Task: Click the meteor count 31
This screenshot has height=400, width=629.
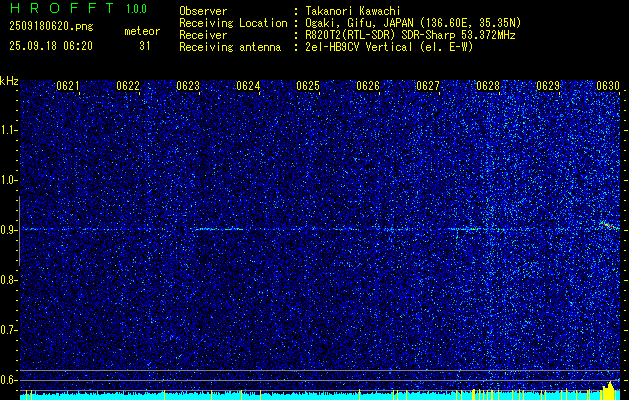Action: click(x=145, y=46)
